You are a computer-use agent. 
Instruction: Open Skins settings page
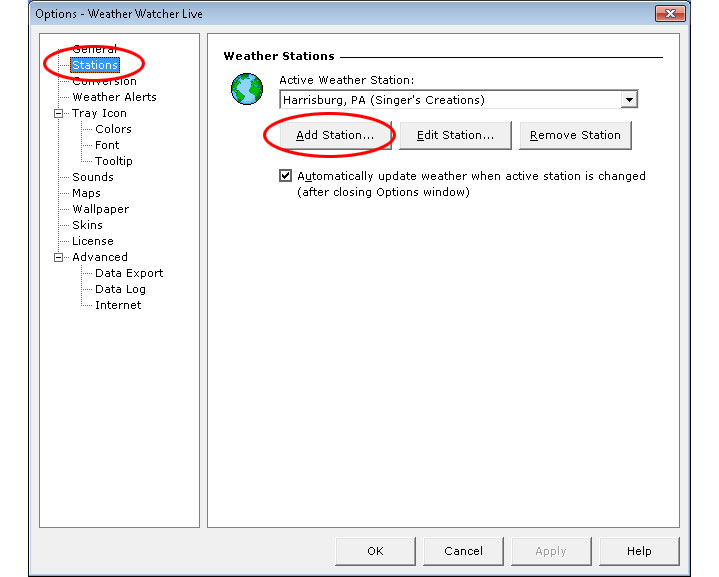point(87,225)
